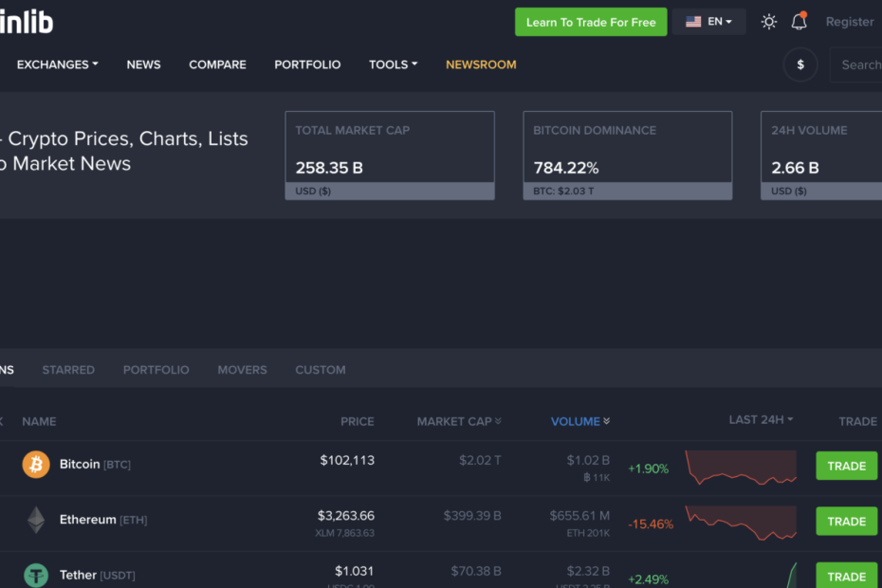Screen dimensions: 882x588
Task: Click the BTC: $2.03 T footer
Action: (x=563, y=192)
